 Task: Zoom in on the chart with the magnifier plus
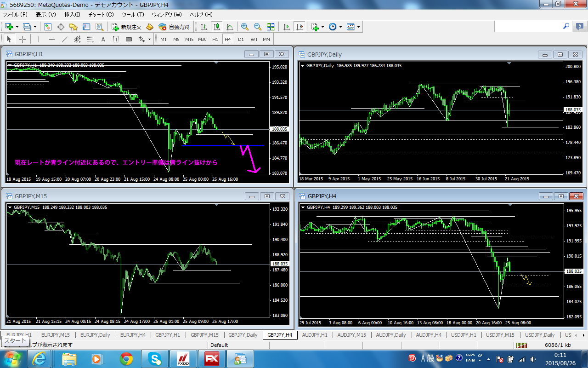click(x=245, y=27)
